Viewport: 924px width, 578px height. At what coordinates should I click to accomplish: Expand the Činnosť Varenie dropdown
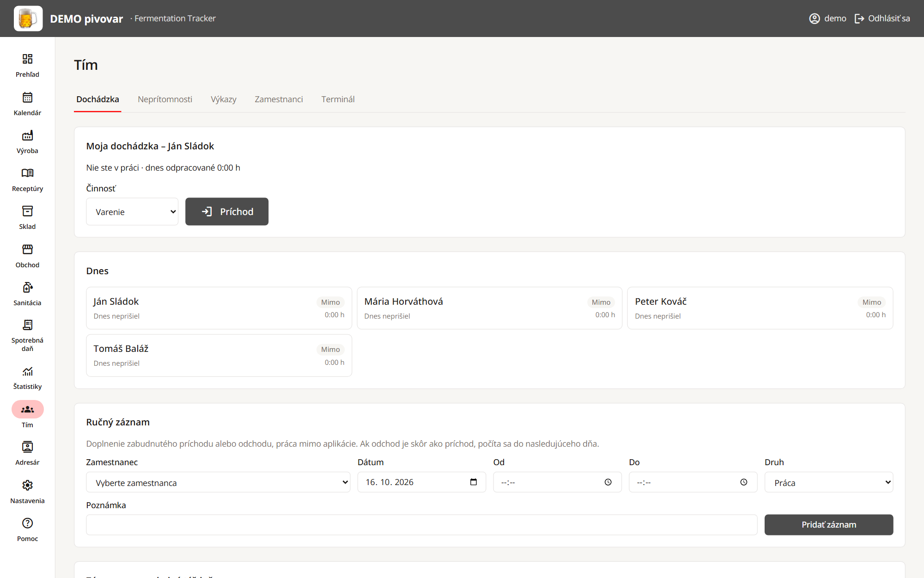[132, 212]
